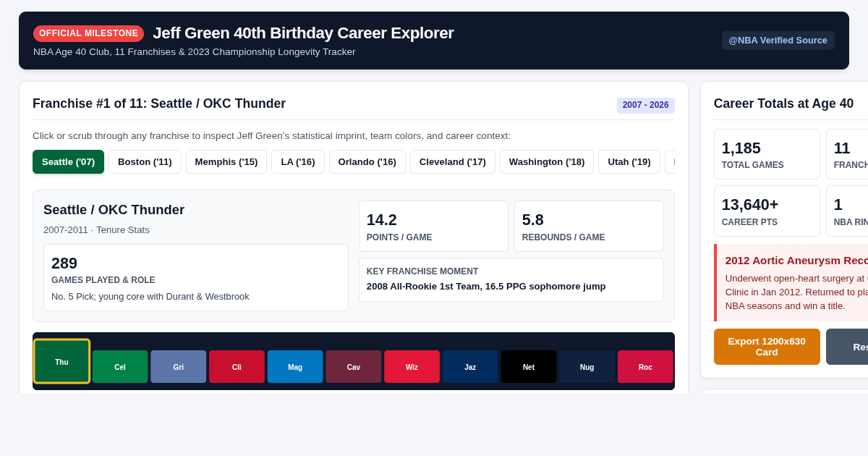This screenshot has width=868, height=456.
Task: Export the 1200x630 card
Action: coord(767,347)
